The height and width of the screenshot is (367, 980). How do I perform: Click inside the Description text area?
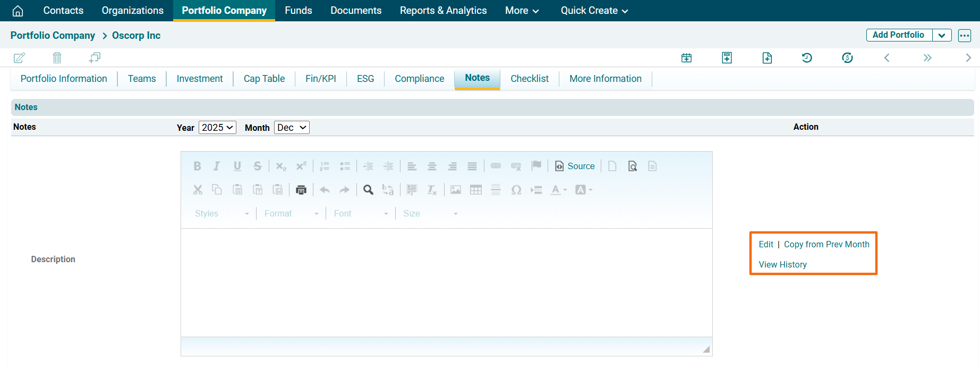446,282
